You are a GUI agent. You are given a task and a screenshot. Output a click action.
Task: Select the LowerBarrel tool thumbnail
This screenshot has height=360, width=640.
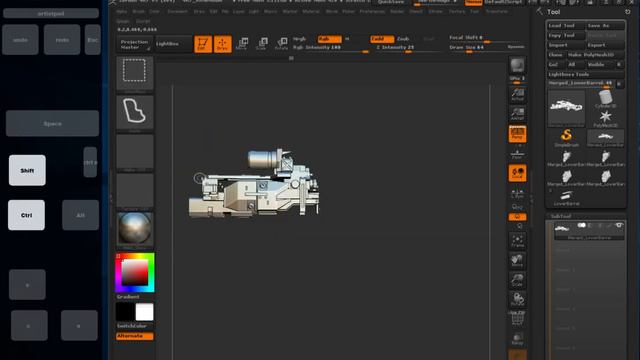pyautogui.click(x=566, y=198)
